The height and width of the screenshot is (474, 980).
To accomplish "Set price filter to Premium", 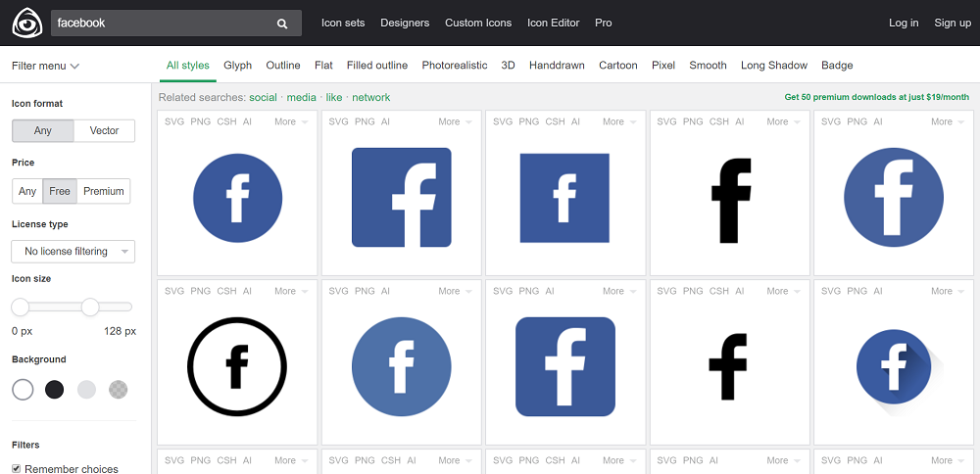I will [104, 191].
